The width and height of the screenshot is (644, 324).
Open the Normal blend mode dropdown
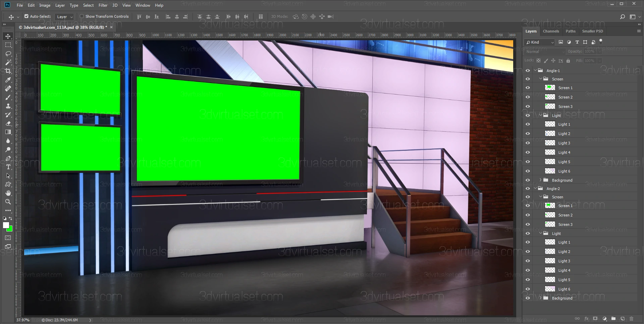(x=545, y=52)
